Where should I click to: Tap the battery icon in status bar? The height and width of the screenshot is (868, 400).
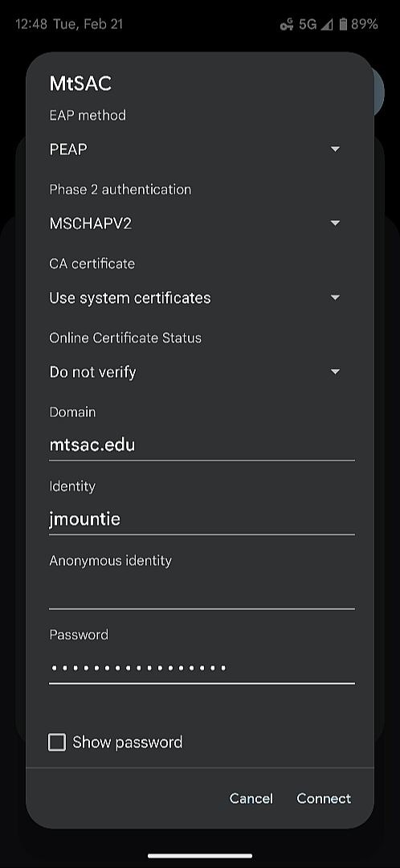coord(343,24)
